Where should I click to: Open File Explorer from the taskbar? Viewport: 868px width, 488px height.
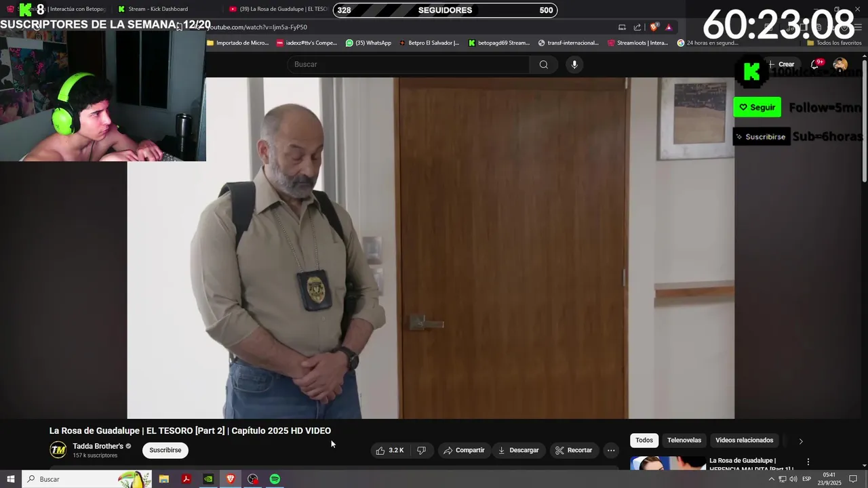[x=164, y=479]
